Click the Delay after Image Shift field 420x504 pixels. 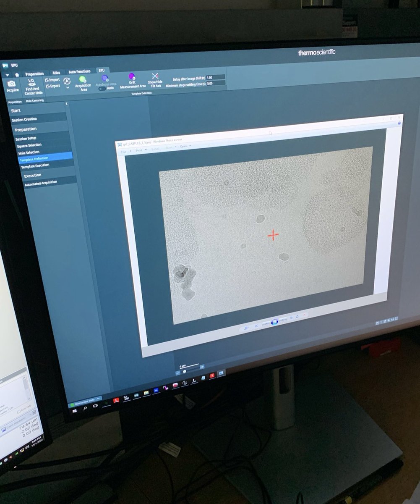pos(216,77)
